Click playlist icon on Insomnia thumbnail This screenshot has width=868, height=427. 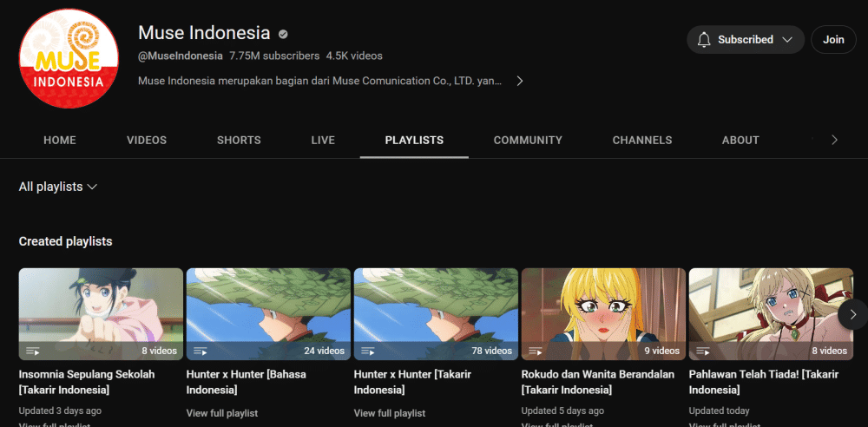coord(33,351)
